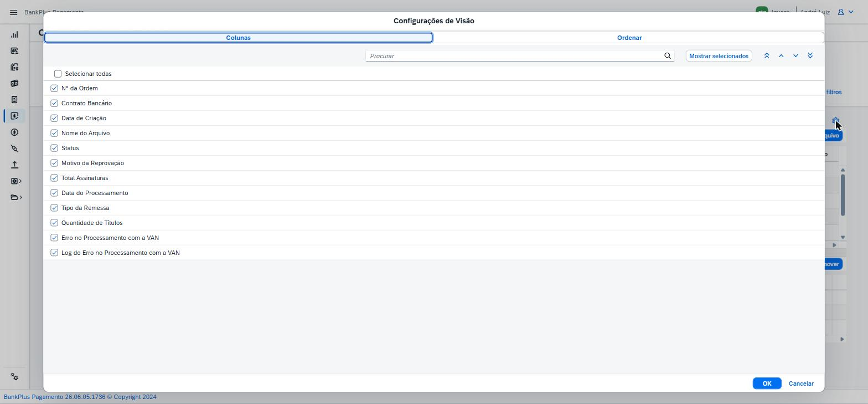The image size is (868, 404).
Task: Move selected column up one position
Action: (781, 56)
